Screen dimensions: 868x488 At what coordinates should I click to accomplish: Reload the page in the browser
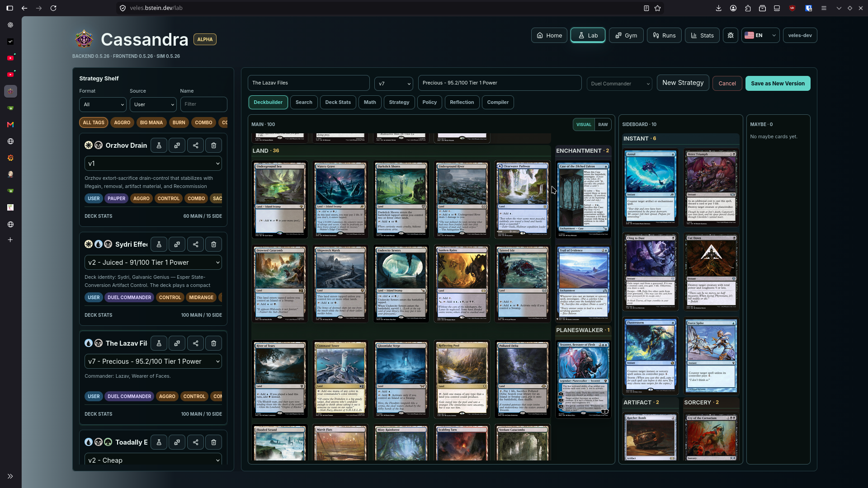point(53,8)
